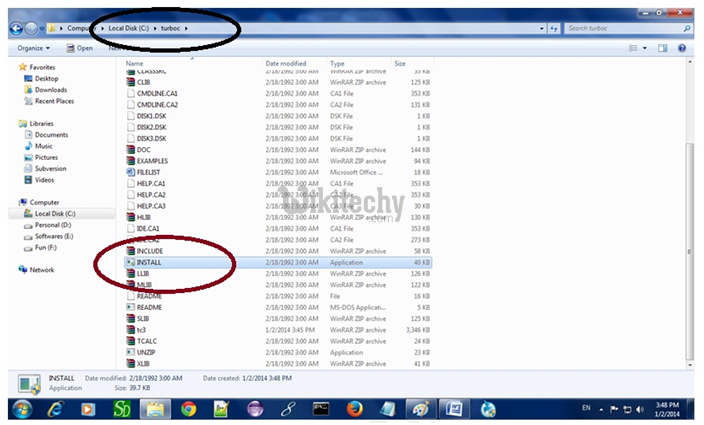This screenshot has height=425, width=704.
Task: Launch Google Chrome from the taskbar
Action: coord(188,410)
